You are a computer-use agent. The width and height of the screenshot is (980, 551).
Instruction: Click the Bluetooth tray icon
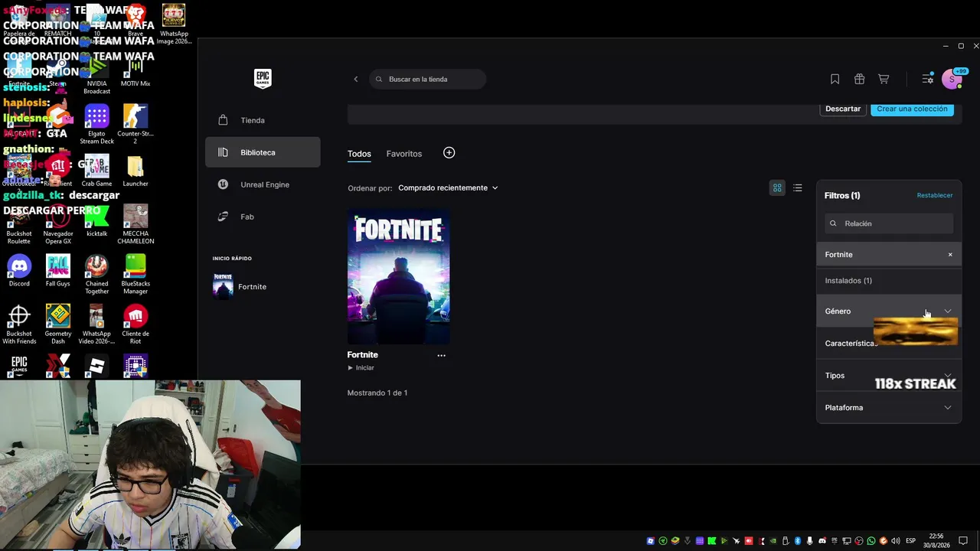point(797,541)
